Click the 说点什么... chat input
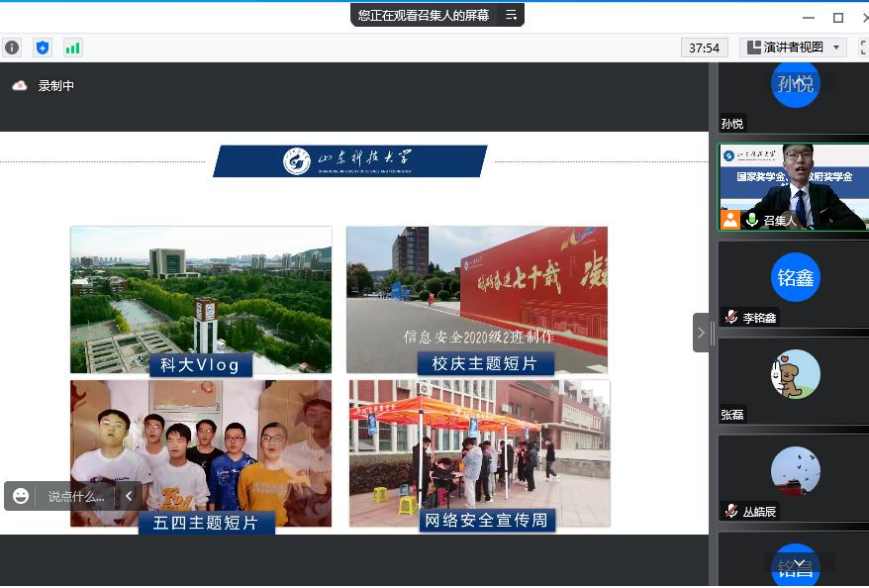The width and height of the screenshot is (869, 588). pos(76,497)
